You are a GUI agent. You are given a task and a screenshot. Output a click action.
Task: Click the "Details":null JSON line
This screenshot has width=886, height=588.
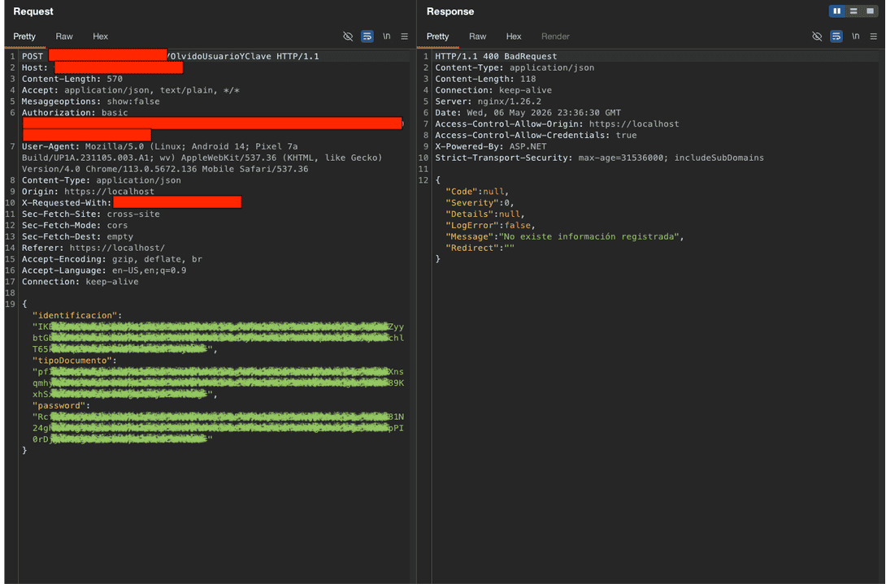(484, 214)
